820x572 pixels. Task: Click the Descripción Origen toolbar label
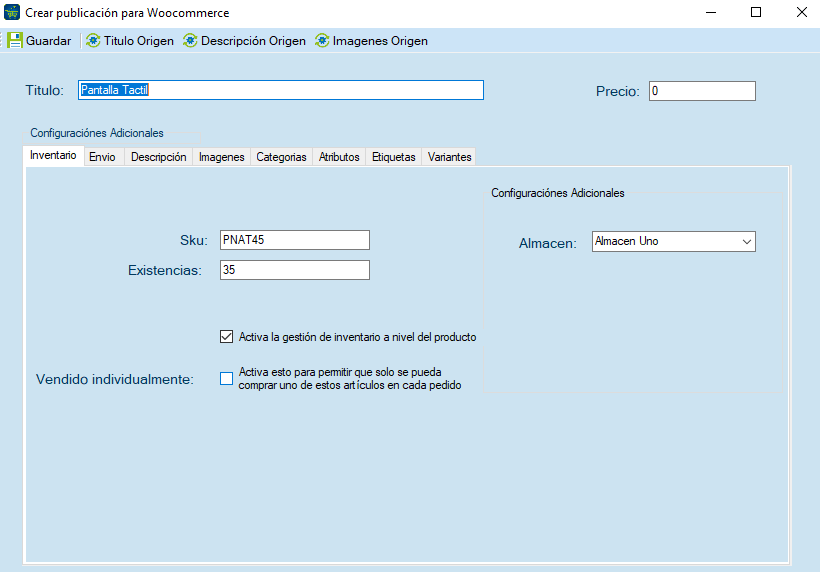253,41
